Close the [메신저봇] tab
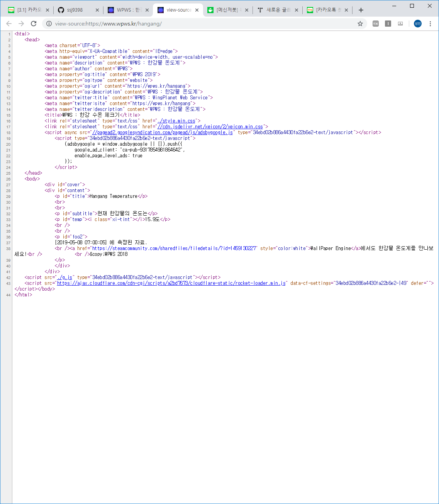439x504 pixels. [247, 10]
